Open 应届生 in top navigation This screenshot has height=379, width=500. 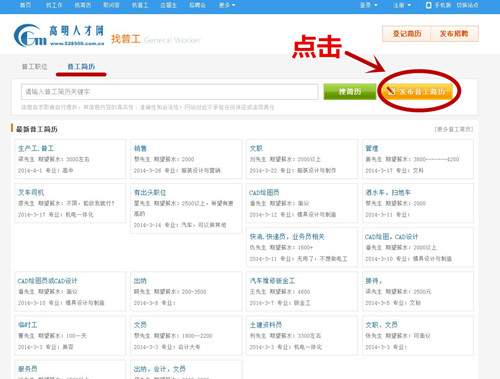[169, 5]
